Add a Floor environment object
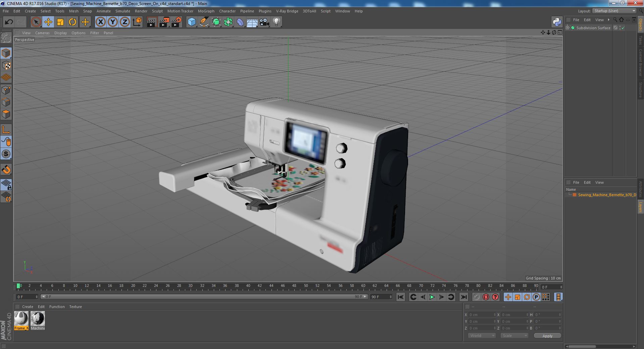This screenshot has height=349, width=644. pos(252,22)
